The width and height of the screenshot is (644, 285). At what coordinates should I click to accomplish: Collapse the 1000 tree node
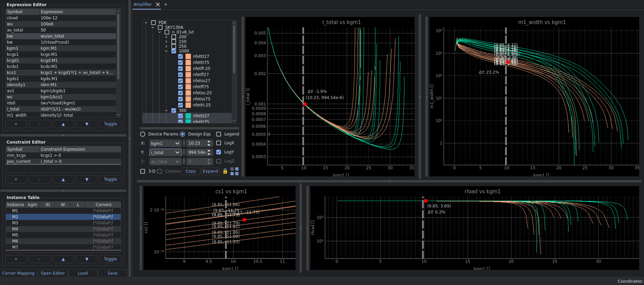pyautogui.click(x=166, y=51)
